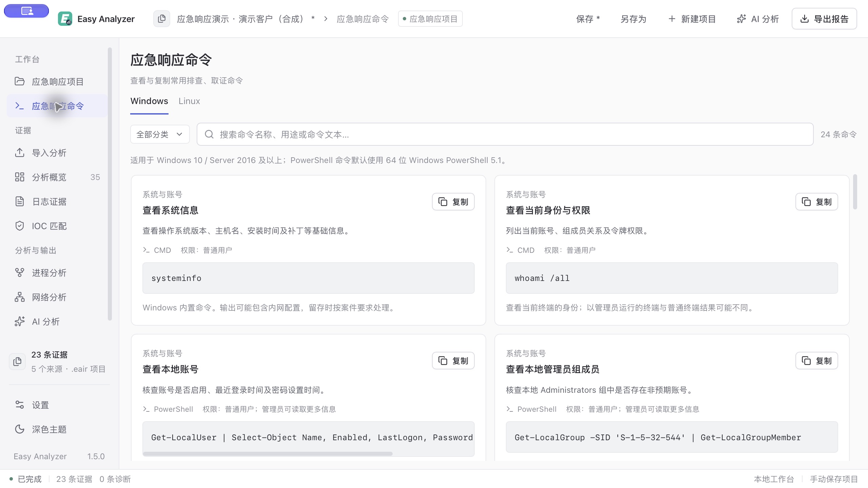This screenshot has width=868, height=488.
Task: Copy the 查看当前身份与权限 command
Action: pyautogui.click(x=816, y=202)
